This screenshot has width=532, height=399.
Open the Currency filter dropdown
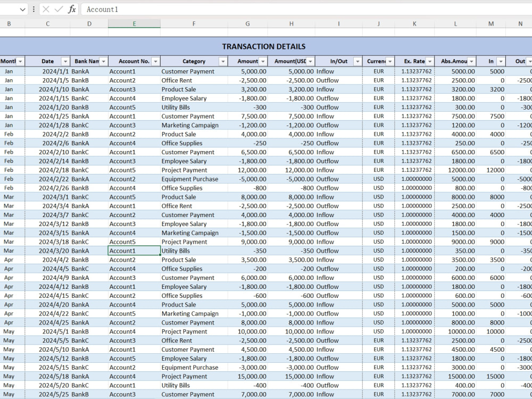tap(390, 61)
